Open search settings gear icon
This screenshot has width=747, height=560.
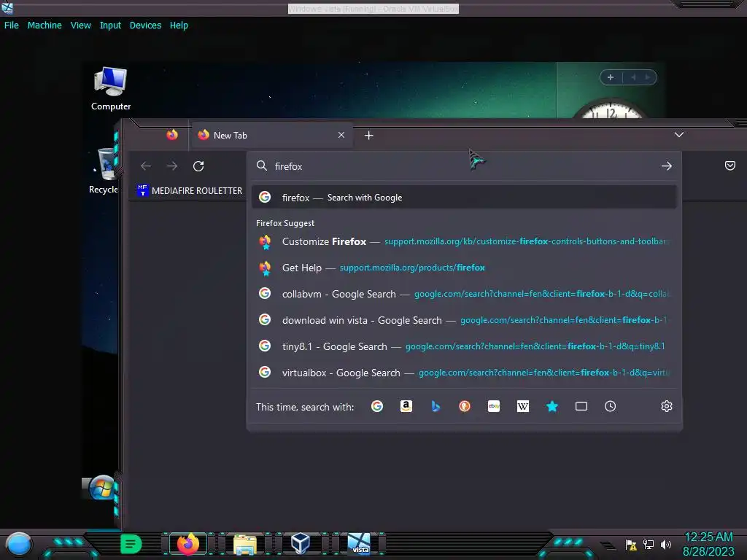(667, 406)
